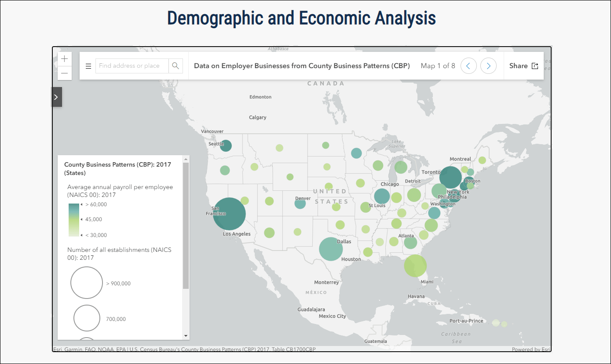Click the legend scrollbar down arrow
The image size is (611, 364).
pos(186,336)
